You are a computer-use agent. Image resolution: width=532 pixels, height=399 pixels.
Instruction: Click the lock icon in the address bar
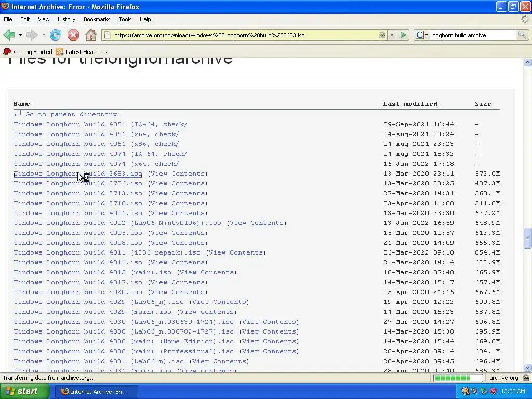point(382,35)
